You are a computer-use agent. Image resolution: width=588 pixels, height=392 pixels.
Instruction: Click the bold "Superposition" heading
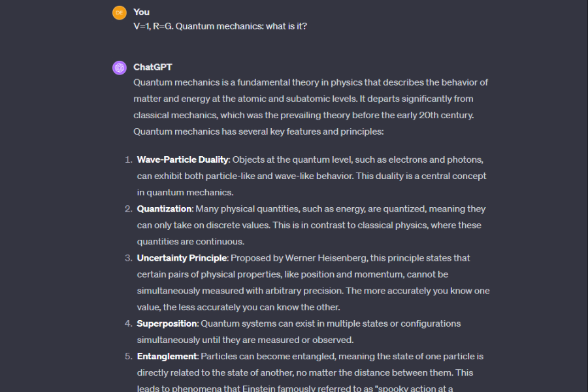tap(167, 323)
